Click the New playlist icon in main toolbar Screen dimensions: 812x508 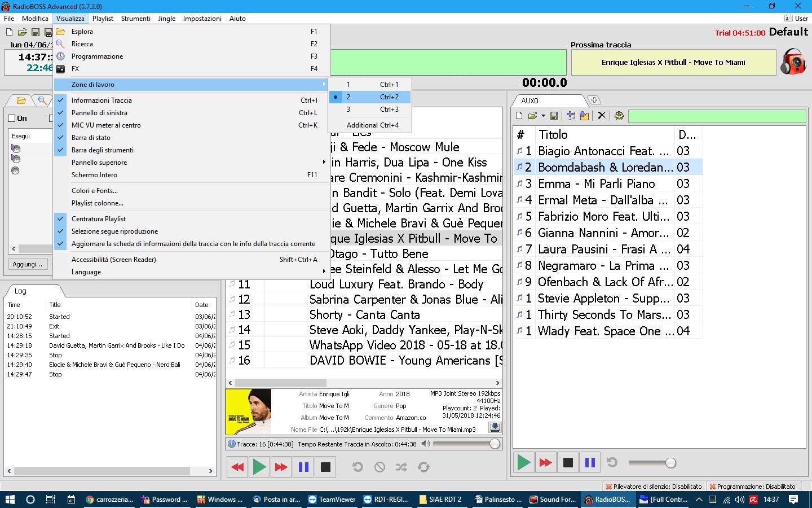click(9, 32)
